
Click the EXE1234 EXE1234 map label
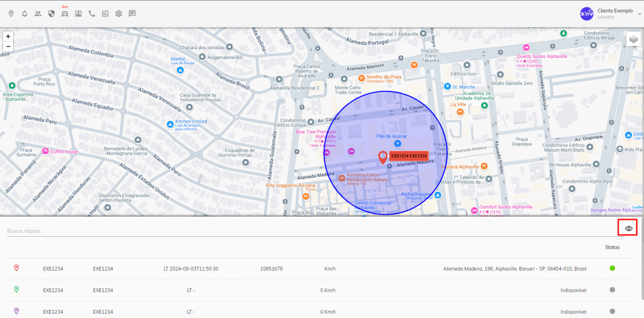[409, 156]
